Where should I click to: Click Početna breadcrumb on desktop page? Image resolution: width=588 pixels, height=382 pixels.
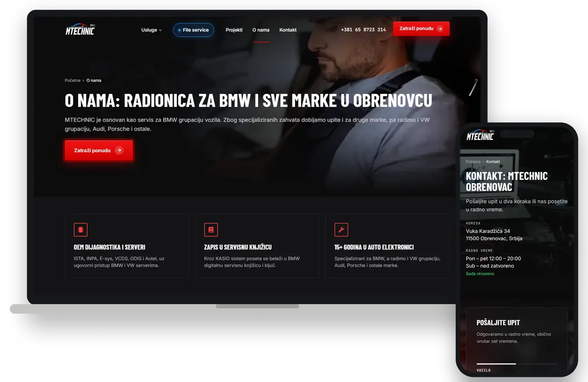click(x=72, y=80)
